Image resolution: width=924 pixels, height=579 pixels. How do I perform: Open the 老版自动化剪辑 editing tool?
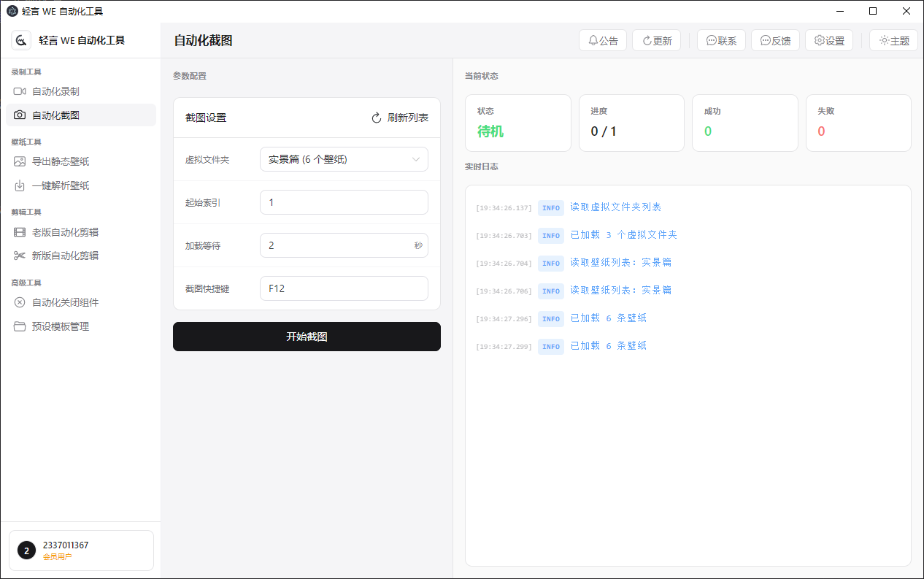[64, 231]
